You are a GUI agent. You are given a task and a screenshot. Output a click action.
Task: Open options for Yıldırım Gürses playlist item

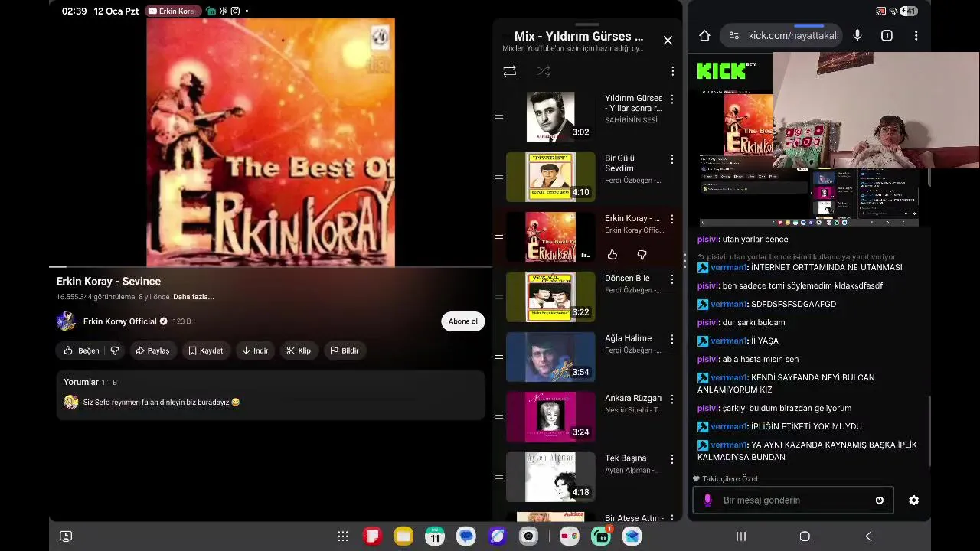click(x=672, y=99)
